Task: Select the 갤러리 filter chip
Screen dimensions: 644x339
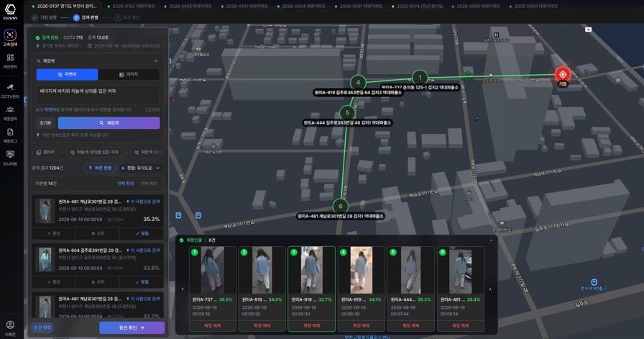Action: [x=46, y=152]
